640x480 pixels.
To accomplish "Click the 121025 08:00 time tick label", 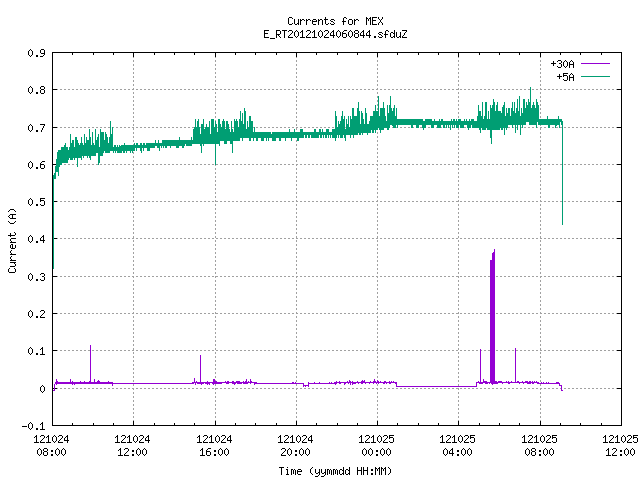I will click(x=540, y=446).
